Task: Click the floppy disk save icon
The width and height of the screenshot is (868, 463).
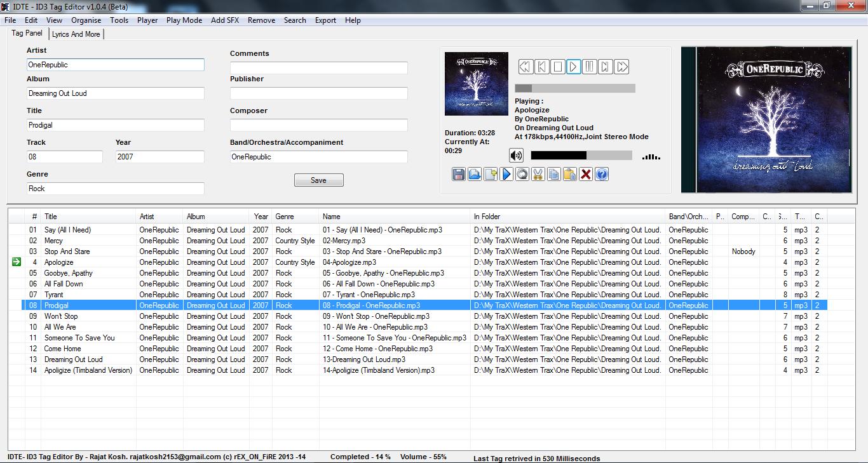Action: coord(459,174)
